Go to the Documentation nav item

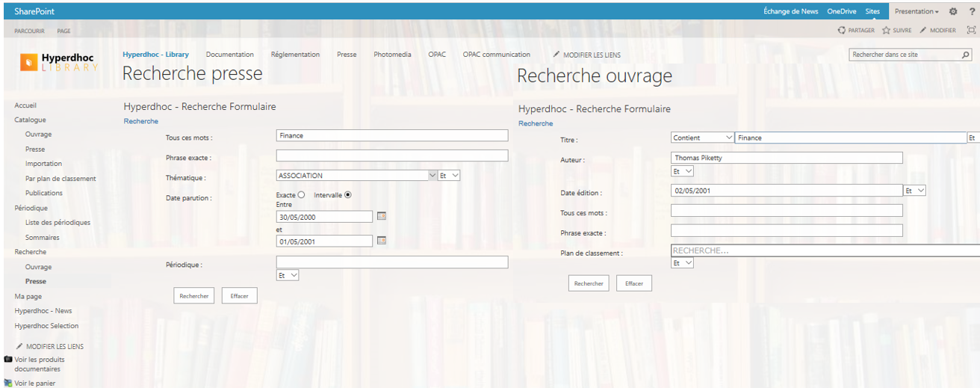pyautogui.click(x=230, y=55)
